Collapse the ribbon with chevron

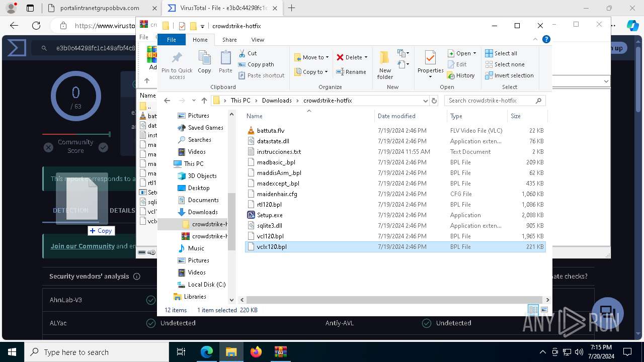[x=536, y=39]
